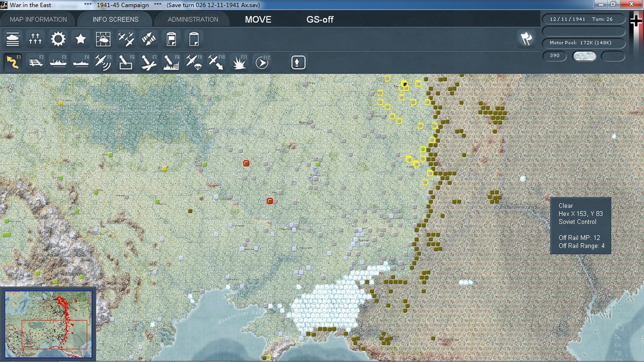Screen dimensions: 644x362
Task: Switch to the INFO SCREENS tab
Action: (116, 19)
